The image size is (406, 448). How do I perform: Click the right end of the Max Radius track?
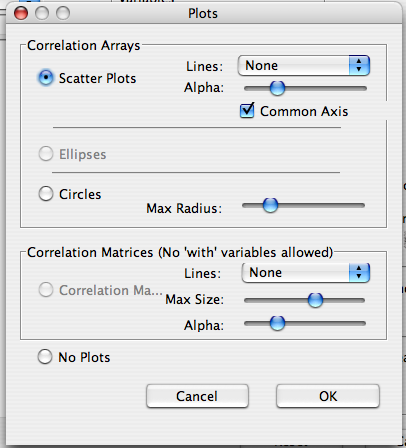362,205
